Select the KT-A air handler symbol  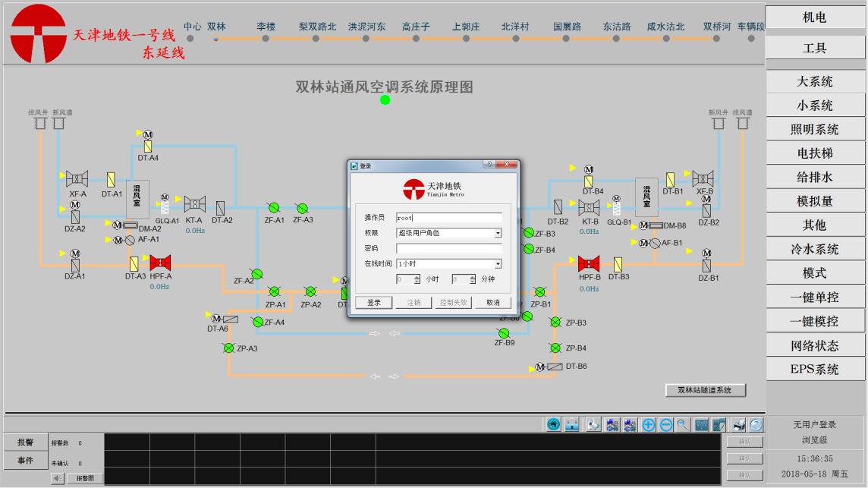(194, 204)
